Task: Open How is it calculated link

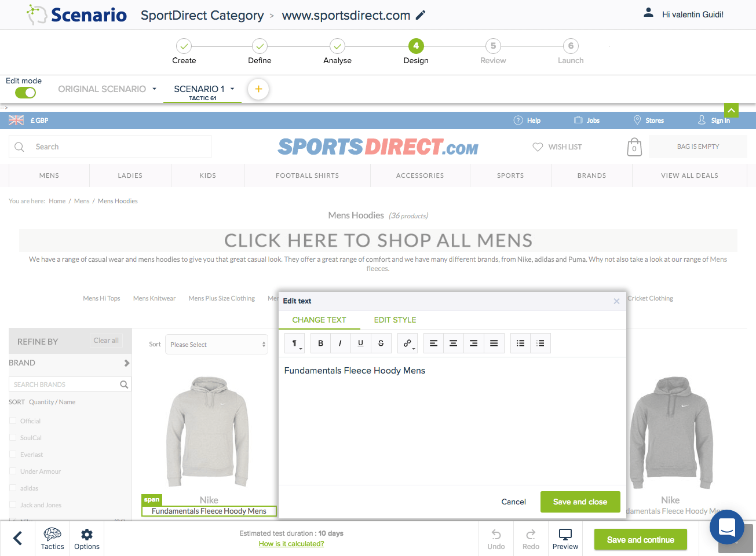Action: click(291, 544)
